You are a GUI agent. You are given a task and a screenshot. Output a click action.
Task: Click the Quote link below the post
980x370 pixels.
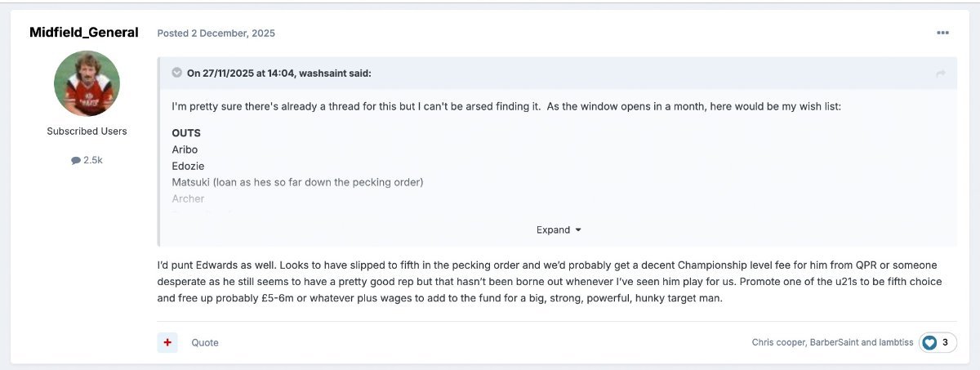205,342
